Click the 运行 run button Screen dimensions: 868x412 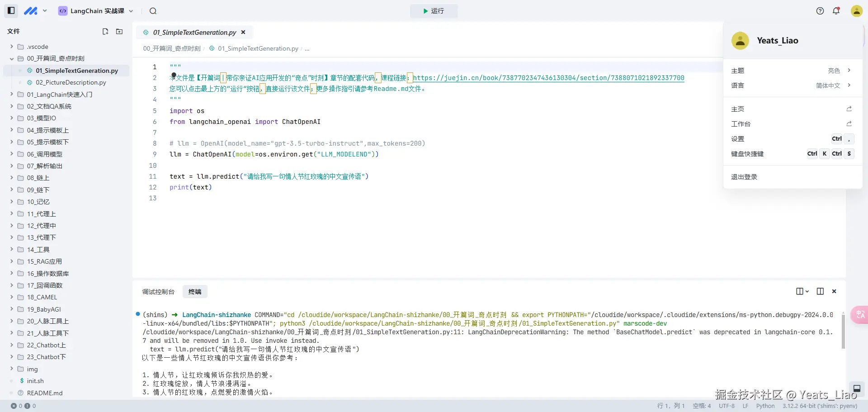pyautogui.click(x=433, y=11)
